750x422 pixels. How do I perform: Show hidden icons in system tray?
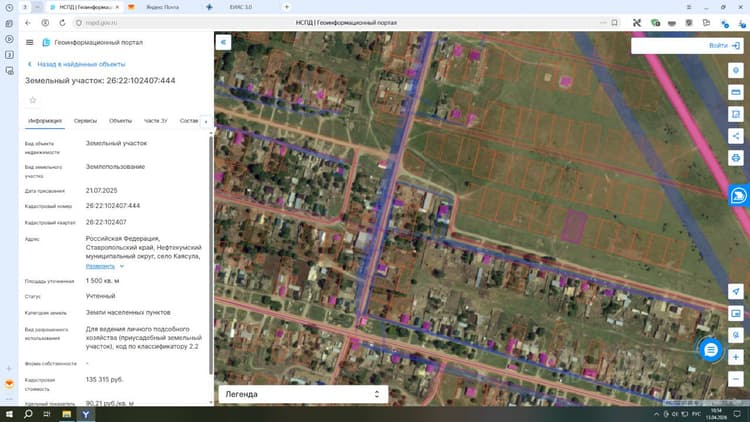tap(656, 414)
